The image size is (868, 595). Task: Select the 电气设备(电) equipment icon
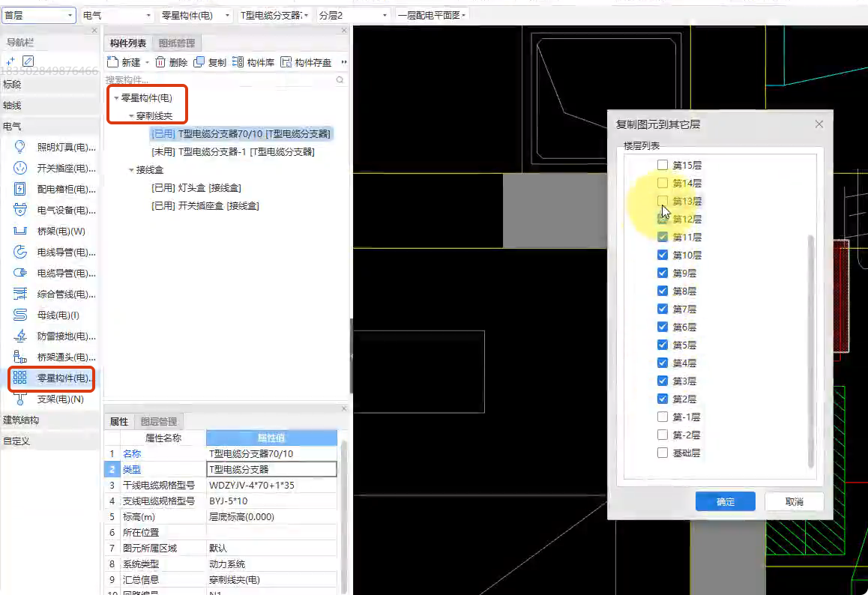(20, 210)
